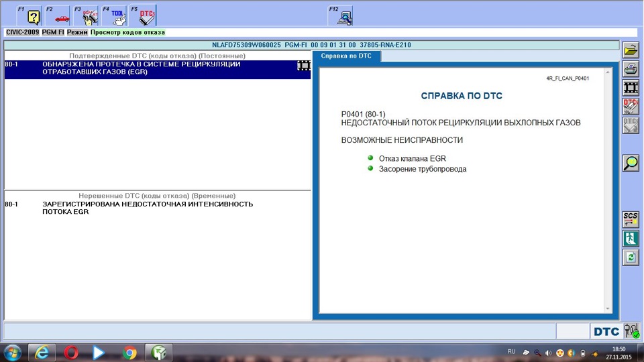Select the F4 TOOL icon
This screenshot has width=644, height=362.
pos(114,15)
